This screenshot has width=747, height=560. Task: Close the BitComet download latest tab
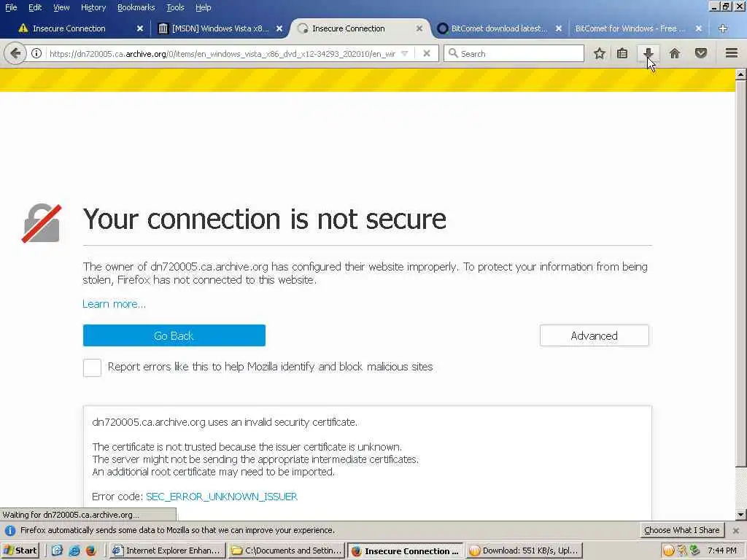pyautogui.click(x=559, y=28)
